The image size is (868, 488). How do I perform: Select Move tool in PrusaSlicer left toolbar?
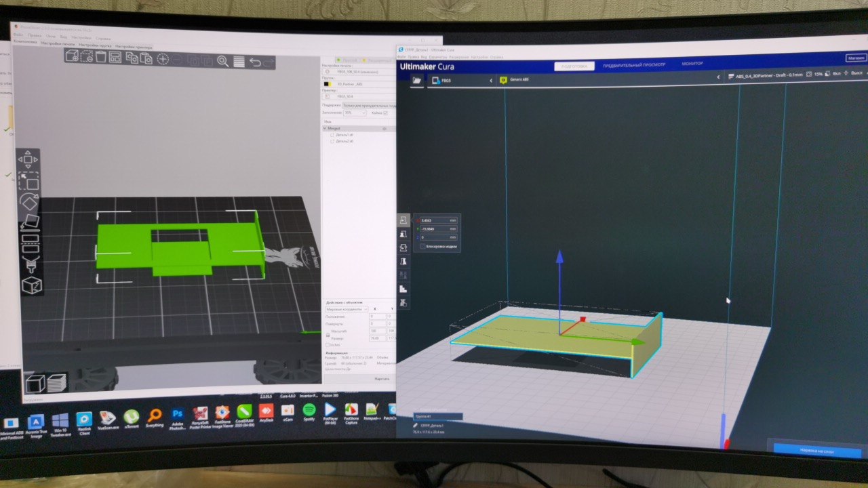28,161
